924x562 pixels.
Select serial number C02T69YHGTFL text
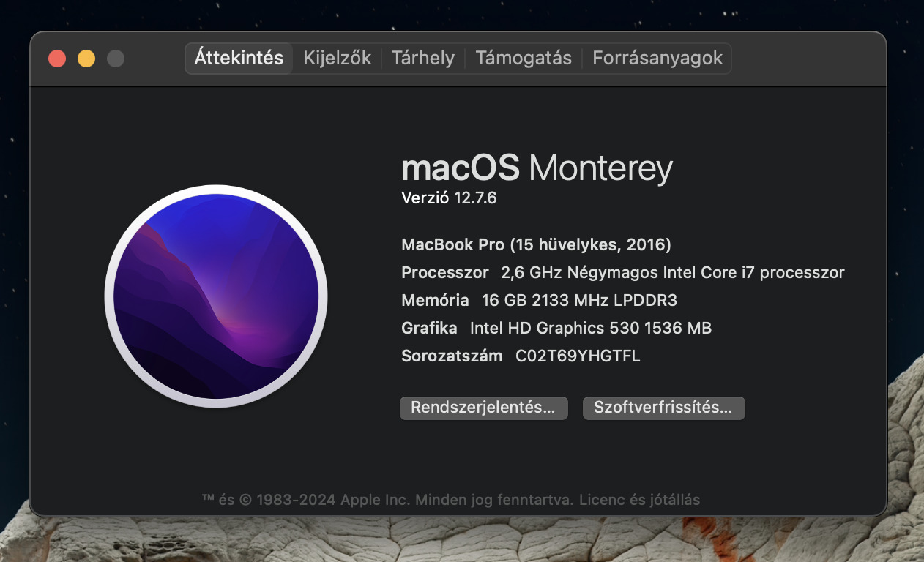(x=578, y=356)
